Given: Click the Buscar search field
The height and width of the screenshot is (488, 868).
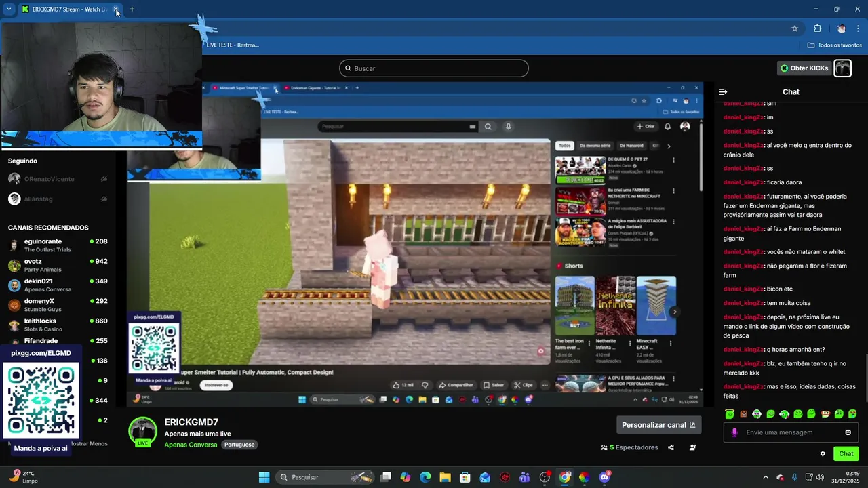Looking at the screenshot, I should point(433,68).
